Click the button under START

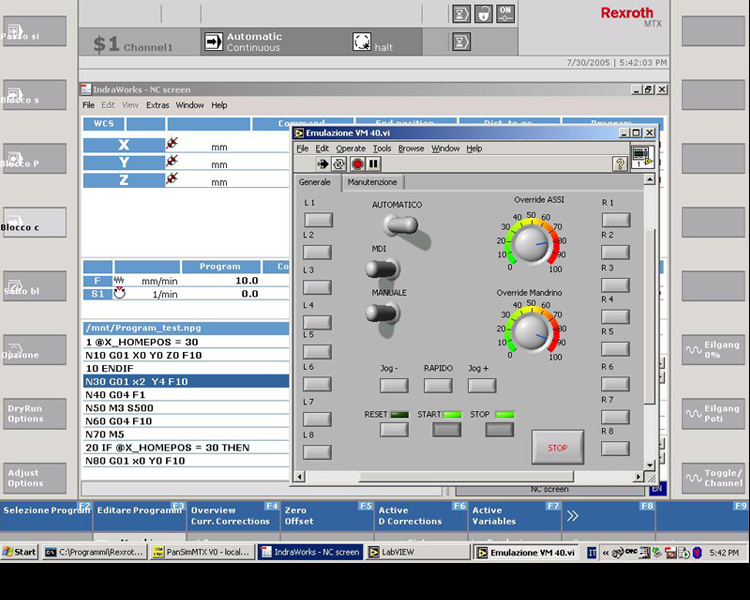coord(447,429)
